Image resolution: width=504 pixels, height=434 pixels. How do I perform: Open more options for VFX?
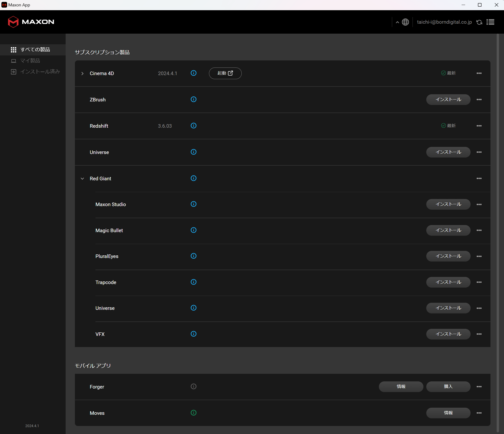tap(479, 334)
